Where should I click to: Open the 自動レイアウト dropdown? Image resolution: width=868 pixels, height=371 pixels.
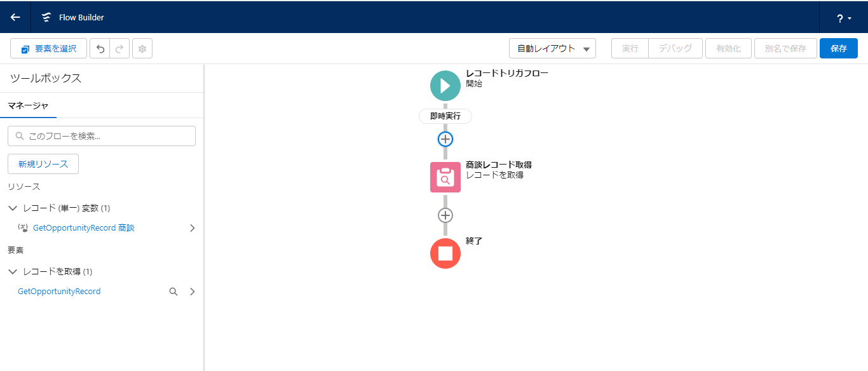pos(552,48)
